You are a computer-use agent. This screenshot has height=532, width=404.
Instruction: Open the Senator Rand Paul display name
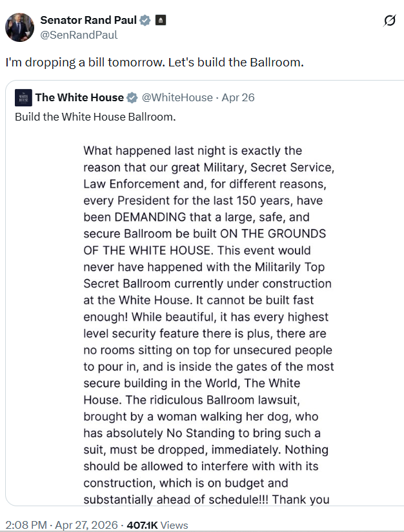(x=88, y=21)
